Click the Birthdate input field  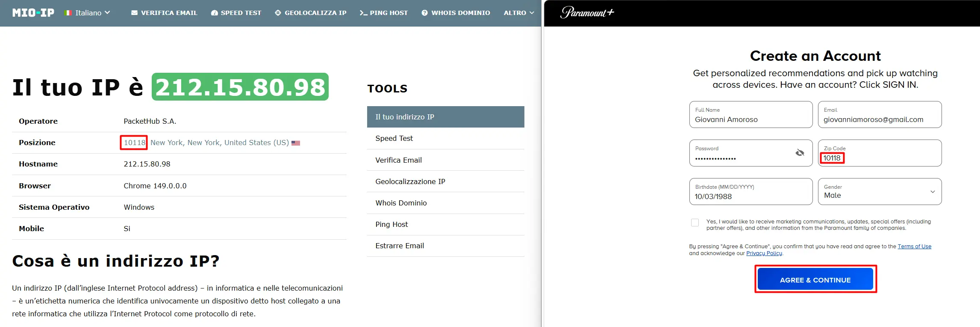pos(751,191)
